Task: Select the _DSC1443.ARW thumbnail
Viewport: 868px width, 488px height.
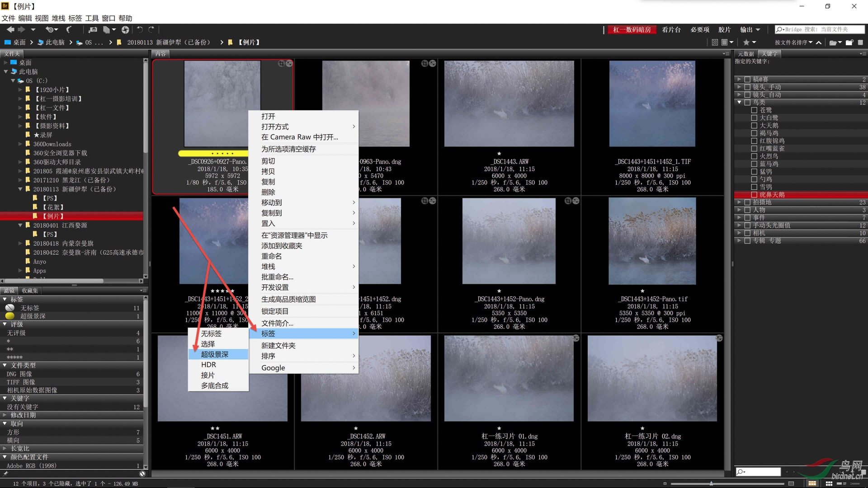Action: click(509, 105)
